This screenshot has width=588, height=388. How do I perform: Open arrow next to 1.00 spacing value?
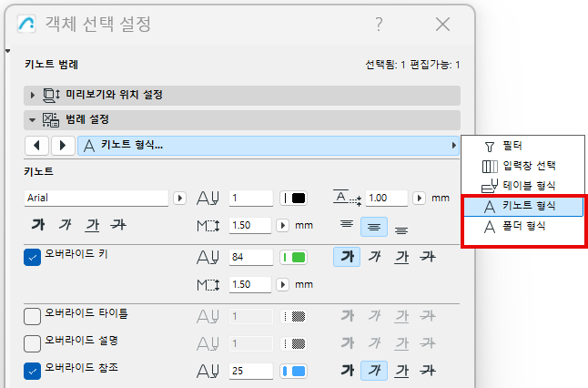coord(419,198)
